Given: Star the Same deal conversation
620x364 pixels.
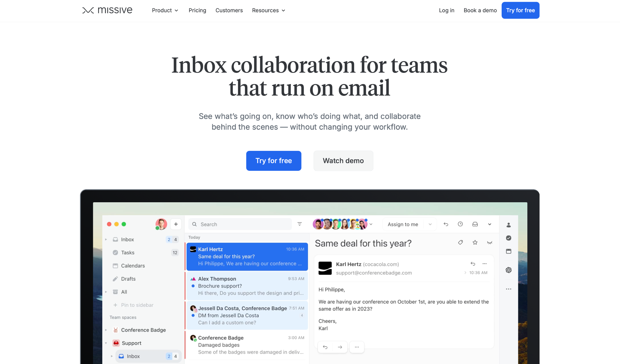Looking at the screenshot, I should click(475, 242).
